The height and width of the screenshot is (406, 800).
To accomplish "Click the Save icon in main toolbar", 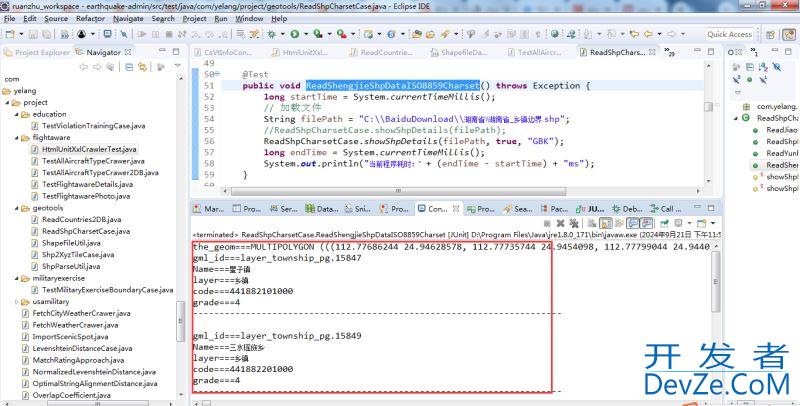I will pyautogui.click(x=33, y=34).
